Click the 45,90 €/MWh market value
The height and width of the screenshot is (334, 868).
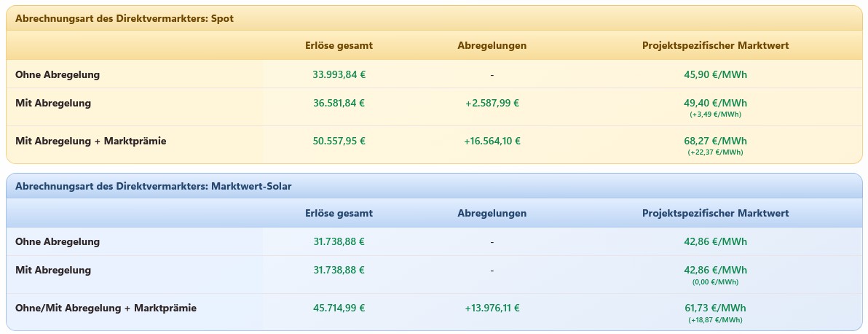click(x=715, y=74)
